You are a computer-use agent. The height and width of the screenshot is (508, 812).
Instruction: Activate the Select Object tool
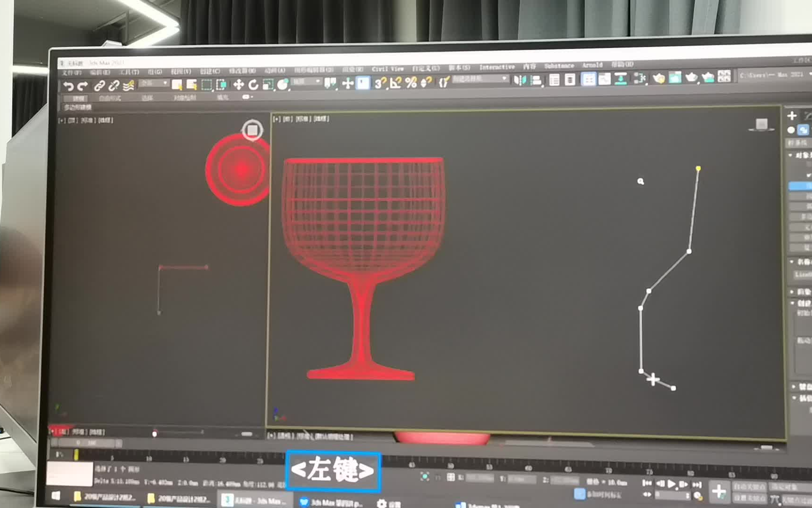[177, 85]
